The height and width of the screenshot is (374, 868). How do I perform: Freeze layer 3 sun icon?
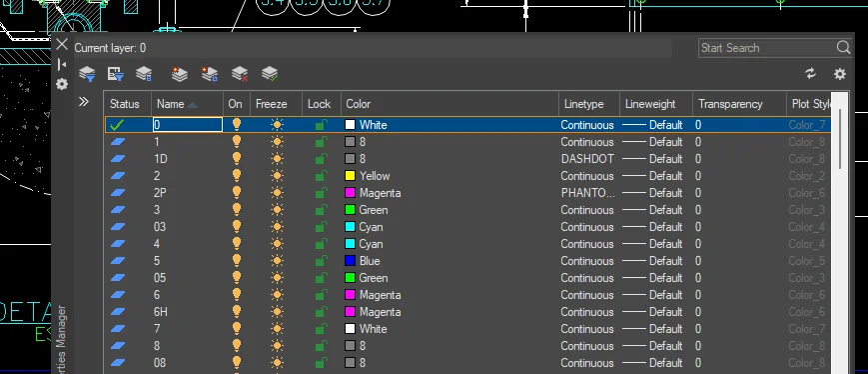point(278,210)
